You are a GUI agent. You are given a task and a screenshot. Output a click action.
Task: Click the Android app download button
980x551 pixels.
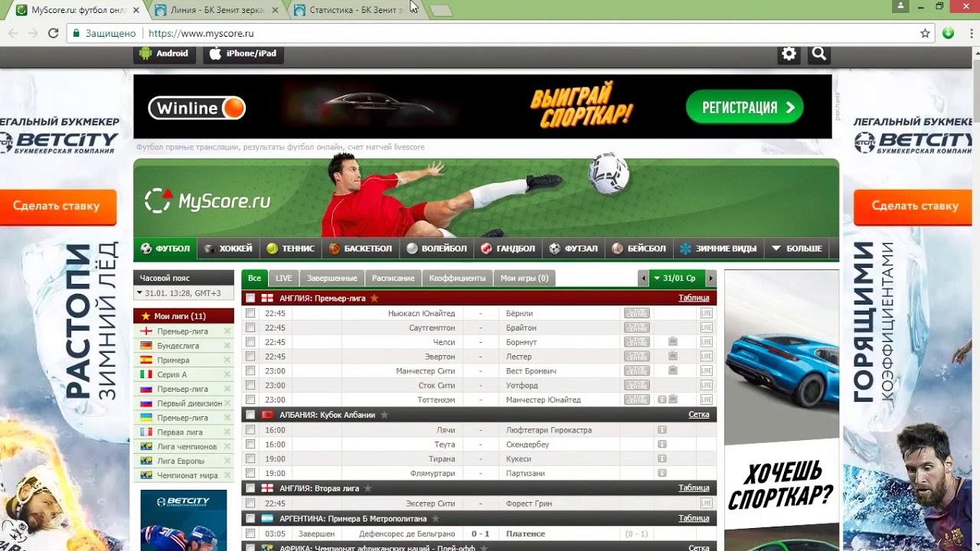tap(165, 54)
